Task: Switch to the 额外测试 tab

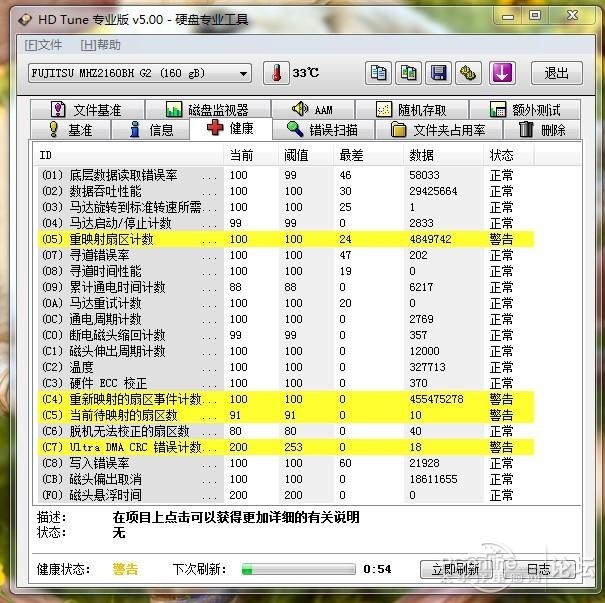Action: [x=524, y=110]
